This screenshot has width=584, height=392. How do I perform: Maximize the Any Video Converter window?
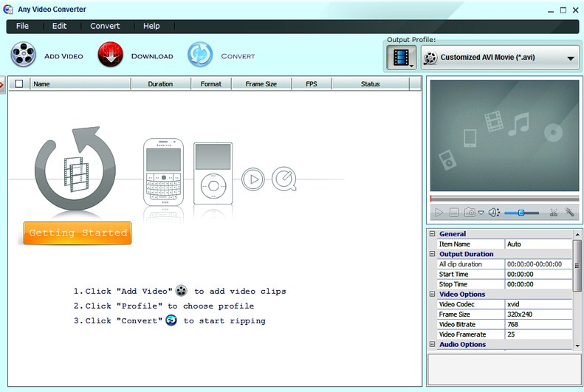[x=563, y=10]
